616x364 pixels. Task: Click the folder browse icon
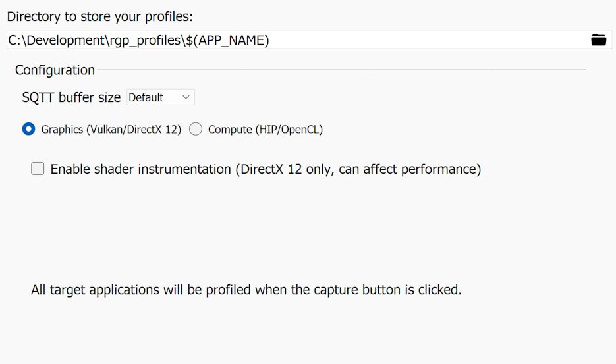click(598, 40)
